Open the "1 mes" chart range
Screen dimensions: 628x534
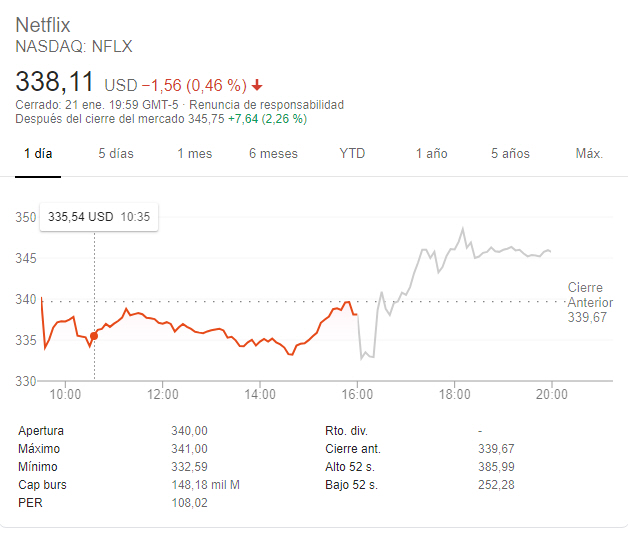[194, 154]
